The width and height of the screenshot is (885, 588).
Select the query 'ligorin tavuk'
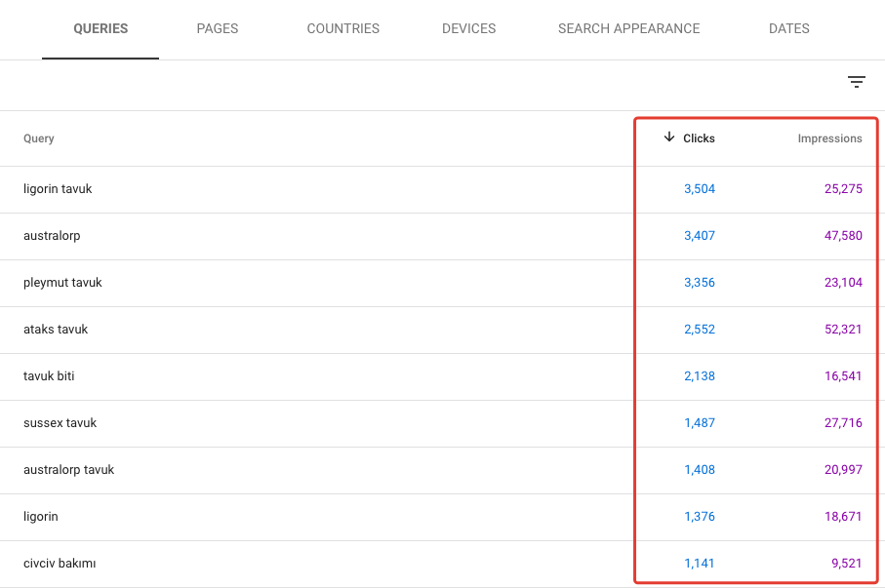[x=58, y=189]
